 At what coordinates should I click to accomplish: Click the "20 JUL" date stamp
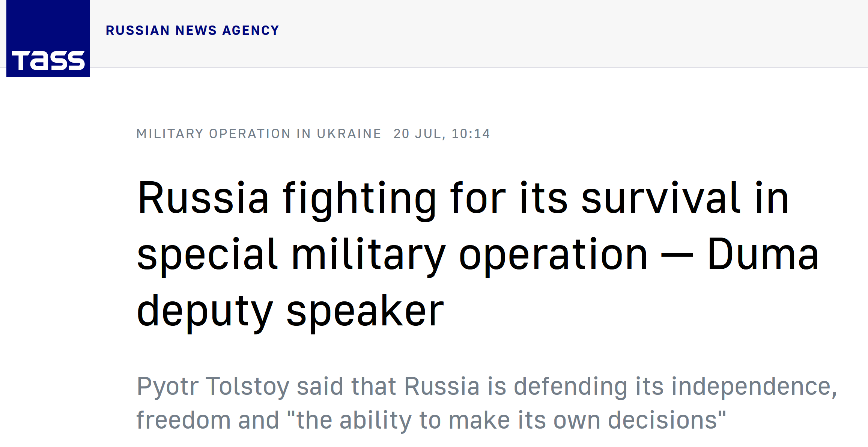417,134
